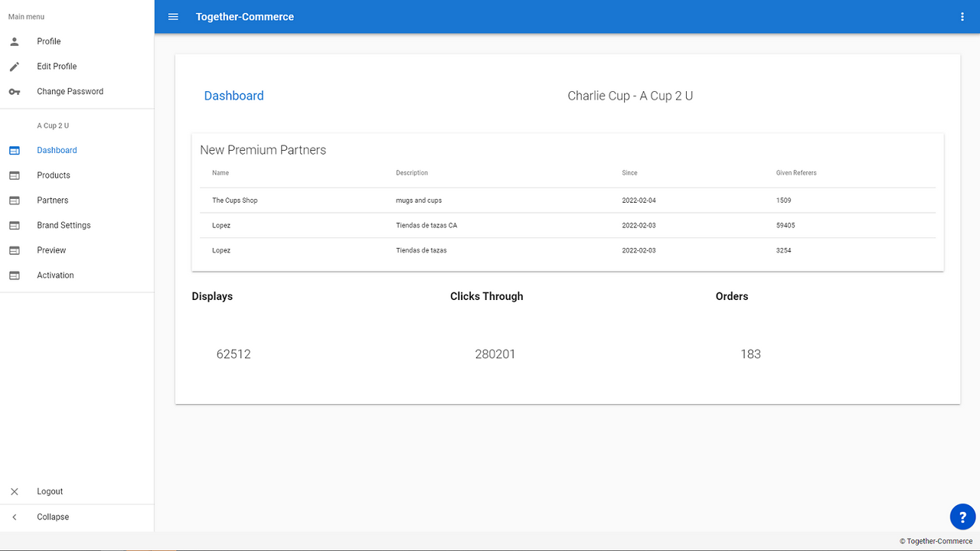Open the blue help question mark button
This screenshot has width=980, height=551.
pyautogui.click(x=962, y=517)
